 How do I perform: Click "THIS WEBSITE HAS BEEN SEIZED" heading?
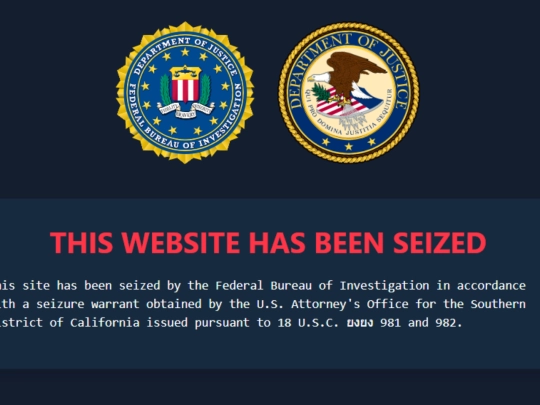[x=268, y=243]
